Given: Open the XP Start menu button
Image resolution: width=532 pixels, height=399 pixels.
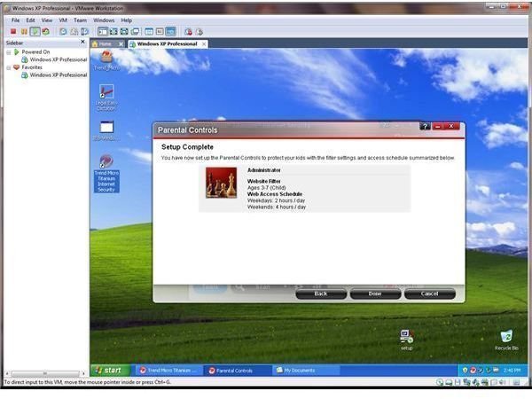Looking at the screenshot, I should pyautogui.click(x=111, y=370).
